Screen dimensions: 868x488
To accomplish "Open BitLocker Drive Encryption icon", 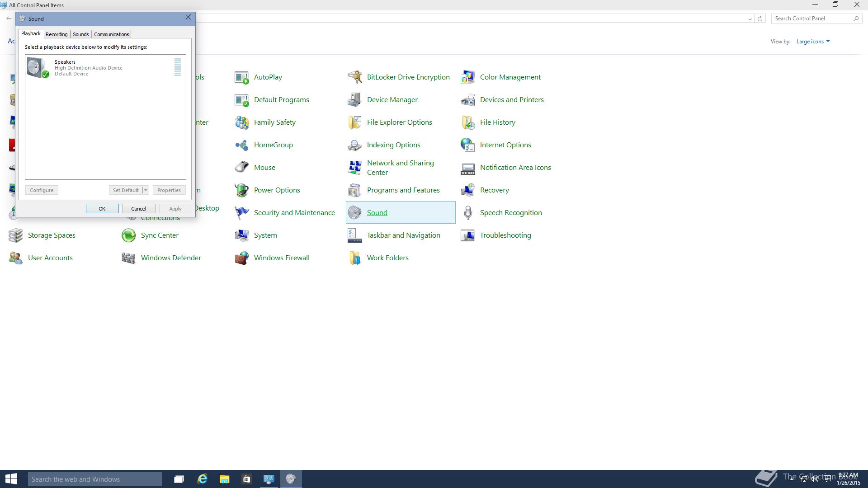I will pyautogui.click(x=355, y=77).
